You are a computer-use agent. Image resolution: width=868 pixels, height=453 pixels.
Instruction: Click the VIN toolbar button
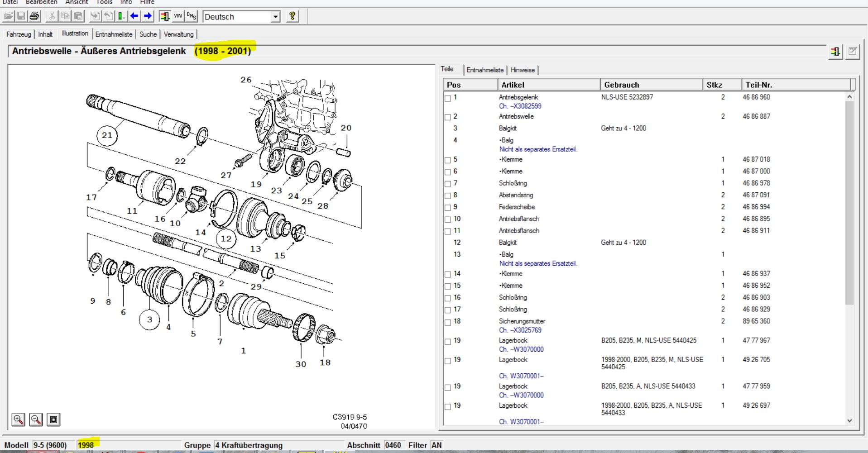178,16
